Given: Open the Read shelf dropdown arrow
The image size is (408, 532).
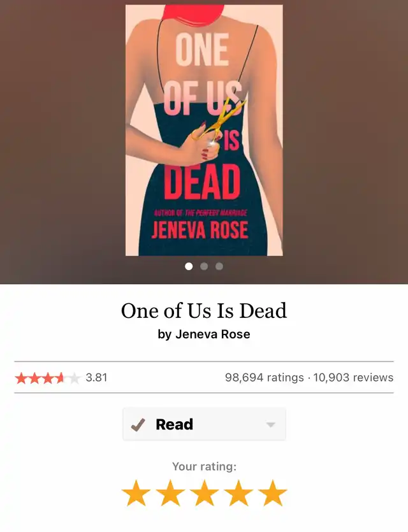Looking at the screenshot, I should click(270, 425).
